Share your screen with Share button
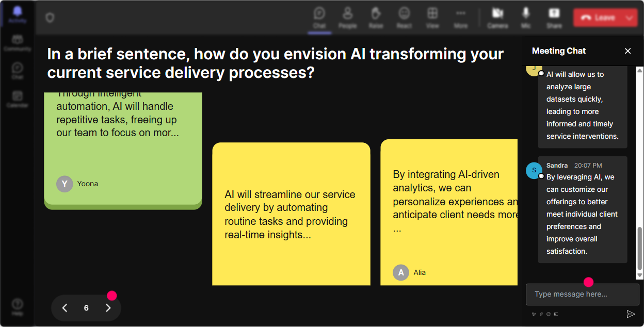The image size is (644, 327). coord(554,18)
